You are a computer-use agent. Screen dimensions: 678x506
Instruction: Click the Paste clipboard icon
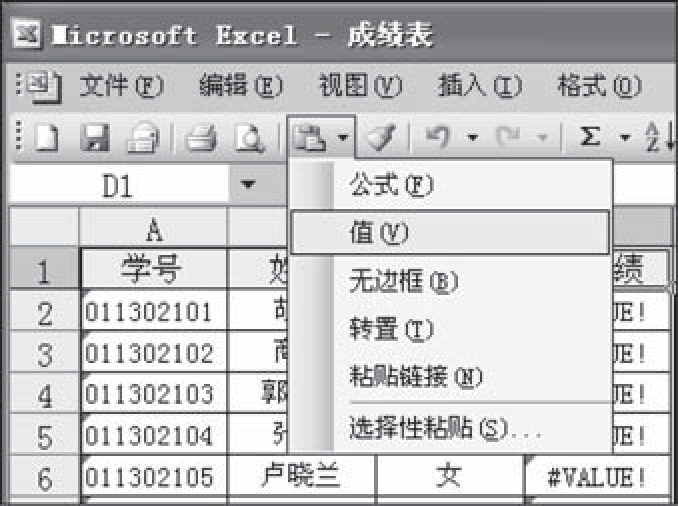coord(309,138)
